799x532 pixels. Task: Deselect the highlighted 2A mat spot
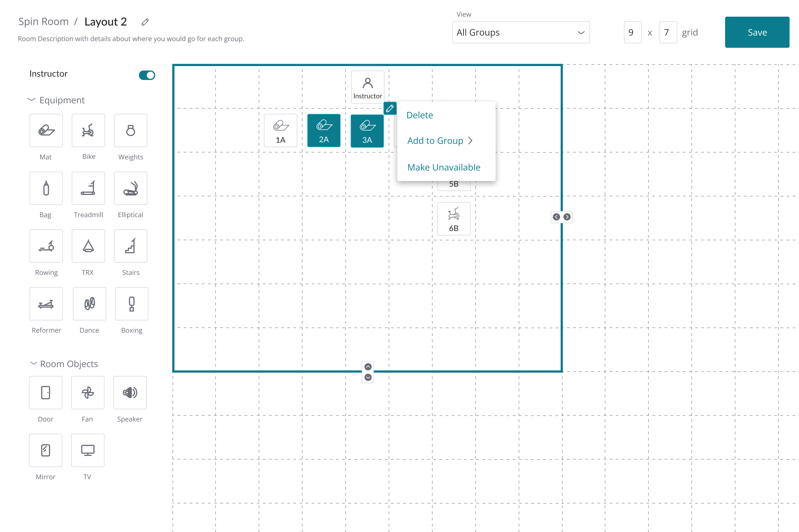click(x=323, y=131)
